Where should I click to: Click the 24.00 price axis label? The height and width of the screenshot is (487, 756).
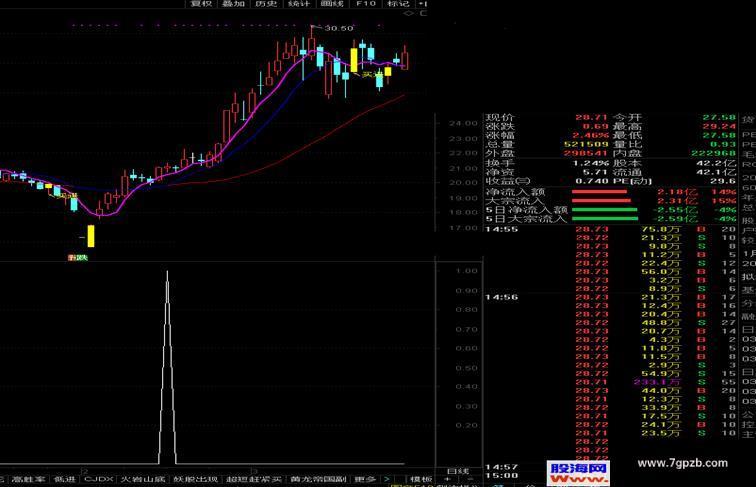[x=463, y=123]
